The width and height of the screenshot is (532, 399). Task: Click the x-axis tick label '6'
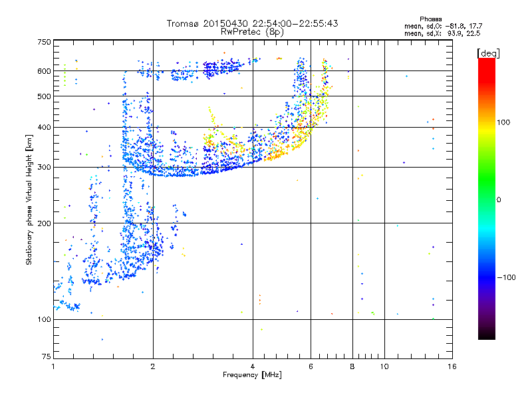click(x=311, y=366)
